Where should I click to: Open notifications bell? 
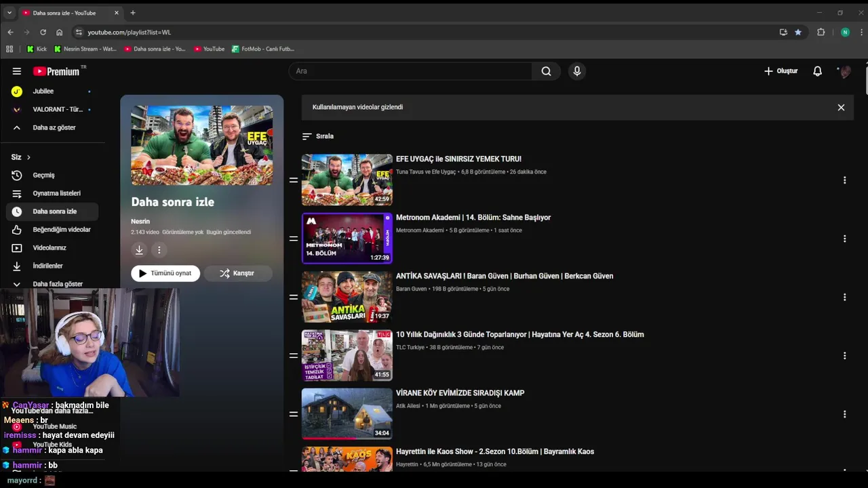point(817,71)
